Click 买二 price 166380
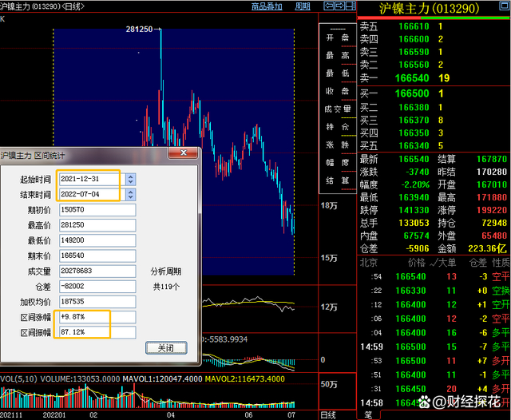The image size is (511, 420). click(x=414, y=107)
